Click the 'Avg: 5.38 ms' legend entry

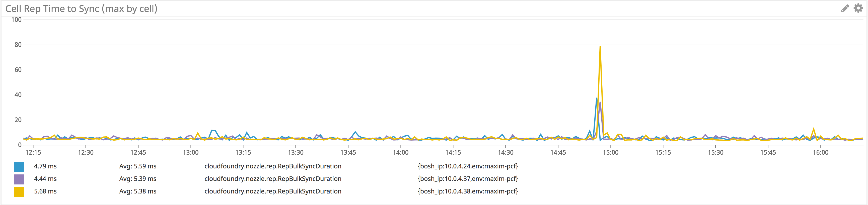tap(137, 191)
